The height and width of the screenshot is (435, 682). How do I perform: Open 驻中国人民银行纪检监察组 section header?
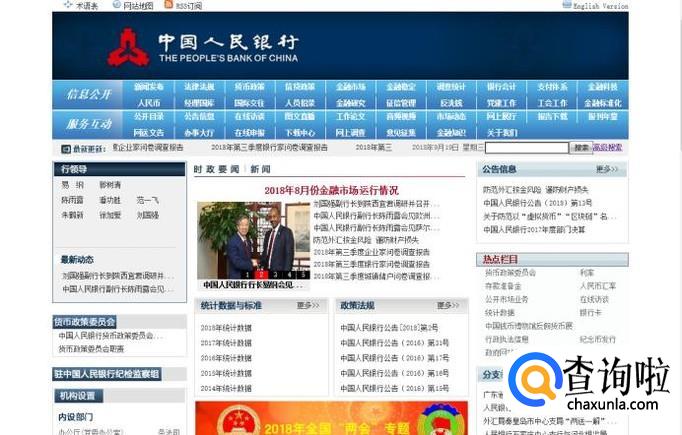[x=107, y=374]
